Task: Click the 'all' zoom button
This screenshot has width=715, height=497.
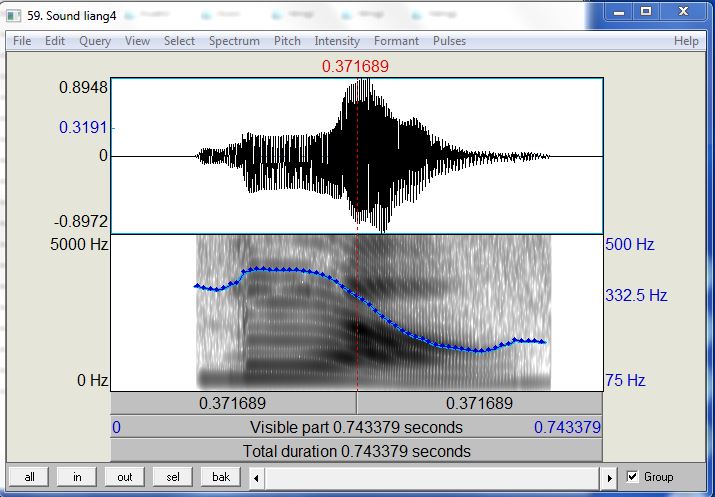Action: pyautogui.click(x=29, y=477)
